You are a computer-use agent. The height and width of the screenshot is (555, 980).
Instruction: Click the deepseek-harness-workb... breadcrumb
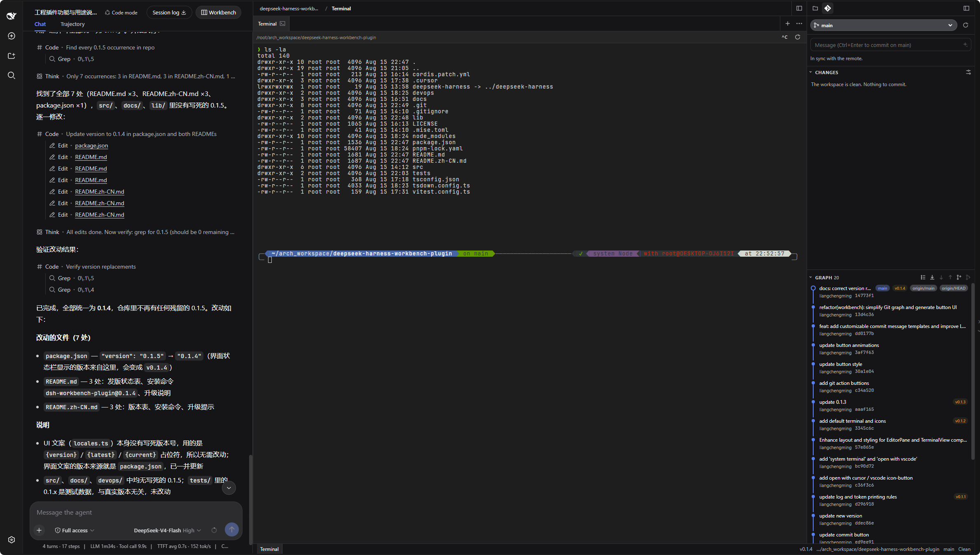pos(289,8)
